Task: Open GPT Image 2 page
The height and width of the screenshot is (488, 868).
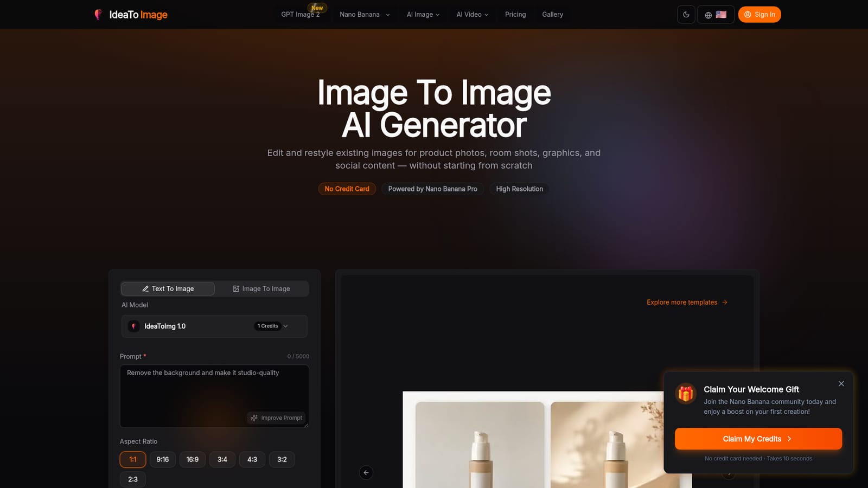Action: pyautogui.click(x=301, y=15)
